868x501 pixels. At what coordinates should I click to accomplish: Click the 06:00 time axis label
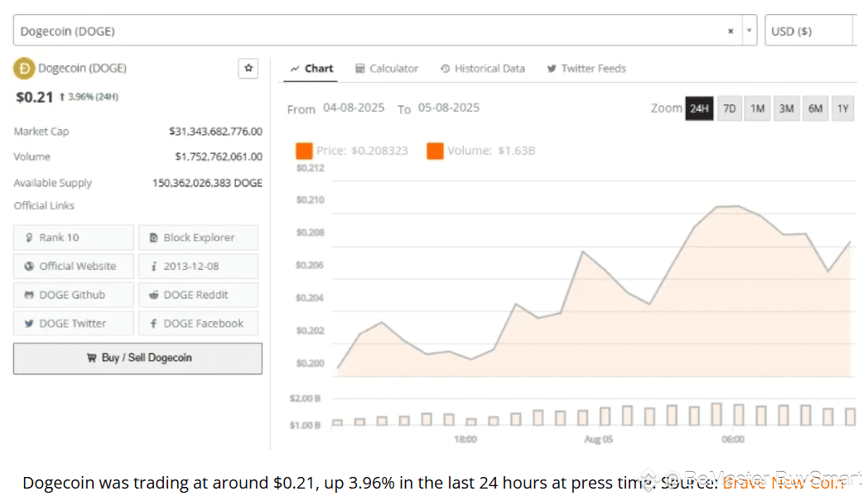coord(732,439)
